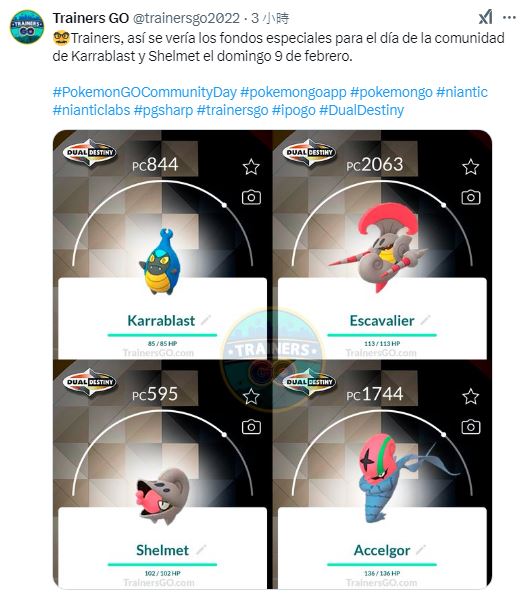Open the tweet's three-dot more menu
Screen dimensions: 523x599
pos(509,18)
